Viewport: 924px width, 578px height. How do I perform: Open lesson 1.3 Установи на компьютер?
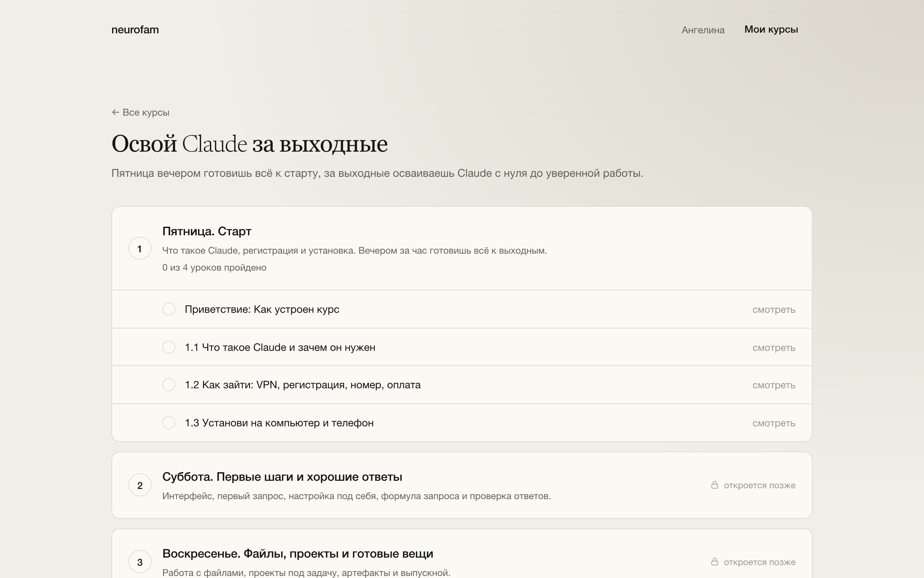pos(462,423)
